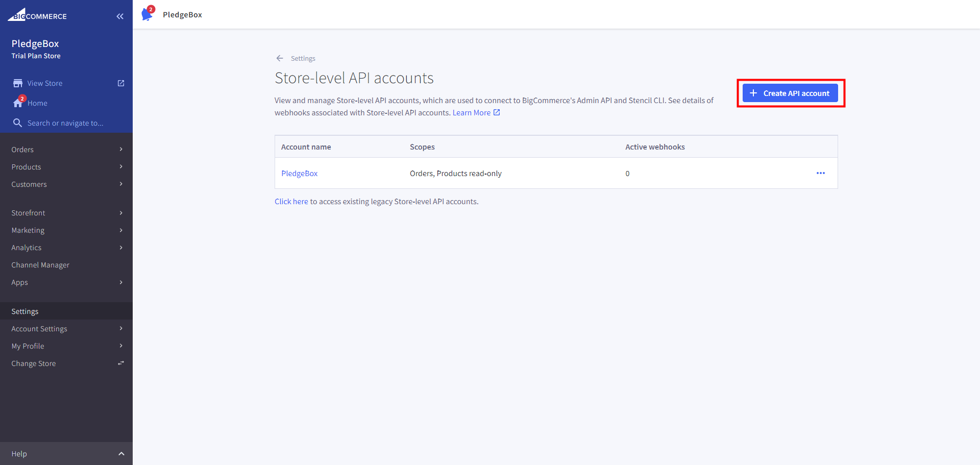Click the PledgeBox store name in sidebar

pyautogui.click(x=35, y=43)
